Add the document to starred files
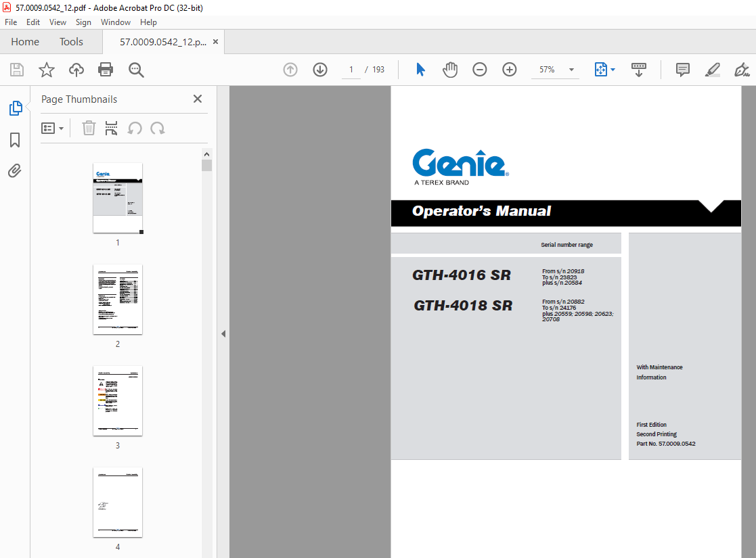756x558 pixels. pyautogui.click(x=47, y=70)
